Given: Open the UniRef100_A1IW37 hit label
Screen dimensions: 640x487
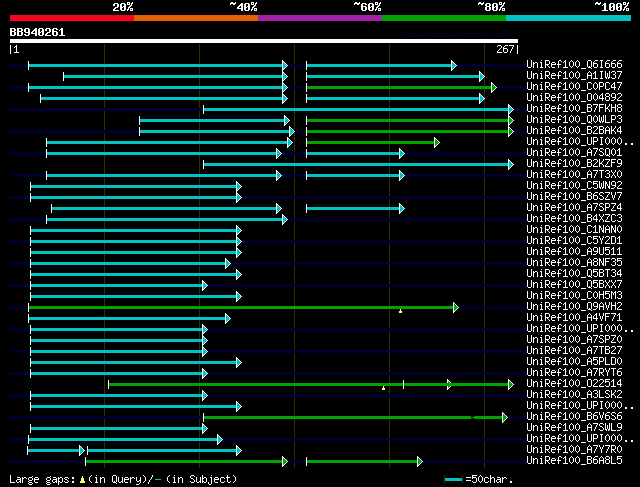Looking at the screenshot, I should click(x=574, y=76).
